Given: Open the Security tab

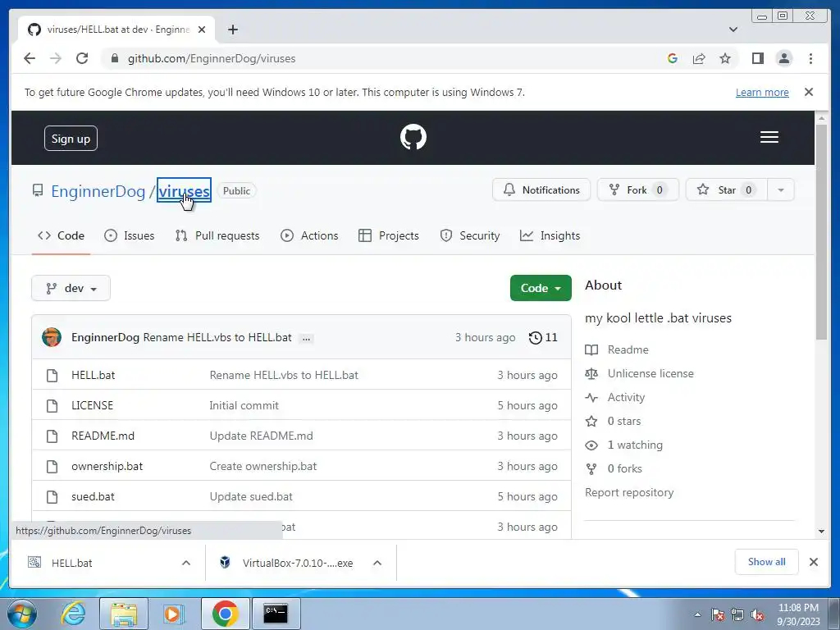Looking at the screenshot, I should coord(470,235).
